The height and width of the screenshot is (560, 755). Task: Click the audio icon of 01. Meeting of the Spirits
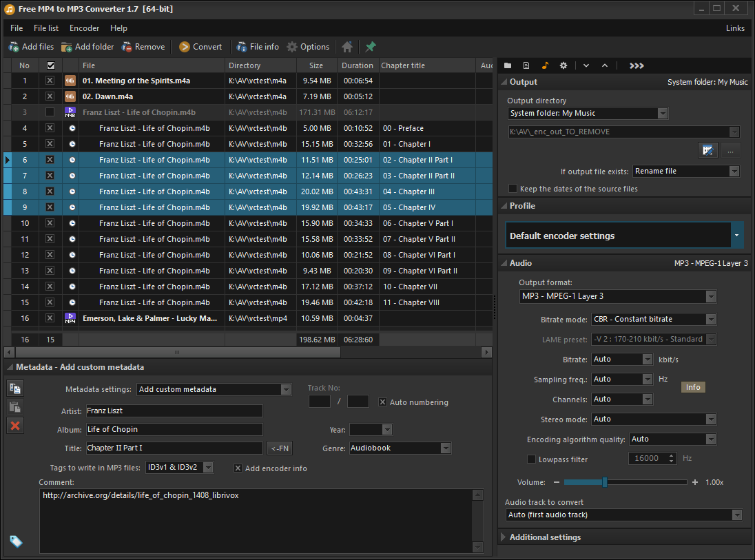(70, 81)
